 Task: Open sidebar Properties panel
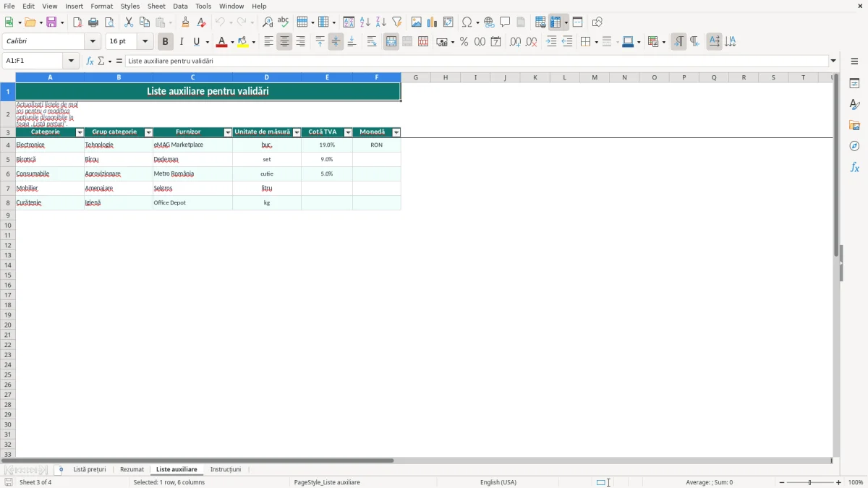[854, 83]
